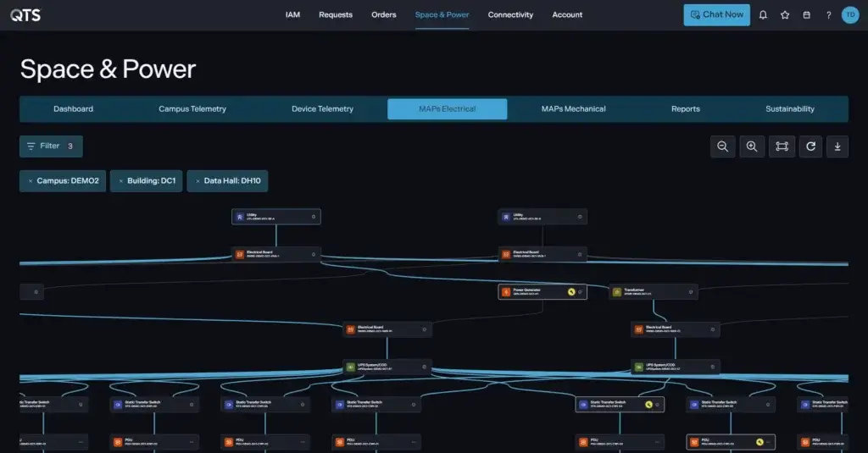Open favorites with the star icon
The image size is (868, 453).
785,14
